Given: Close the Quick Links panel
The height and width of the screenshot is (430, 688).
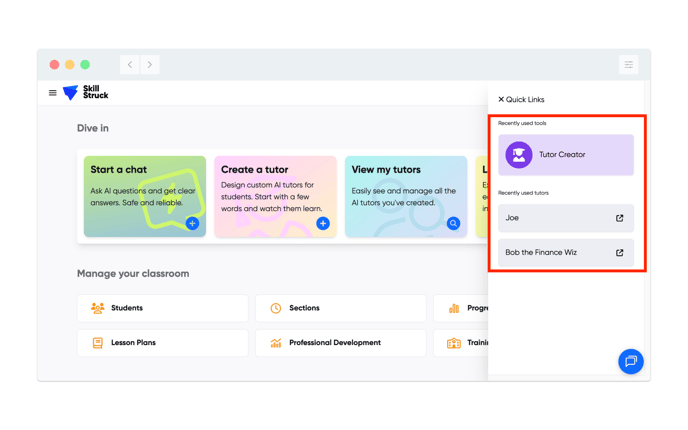Looking at the screenshot, I should coord(501,100).
